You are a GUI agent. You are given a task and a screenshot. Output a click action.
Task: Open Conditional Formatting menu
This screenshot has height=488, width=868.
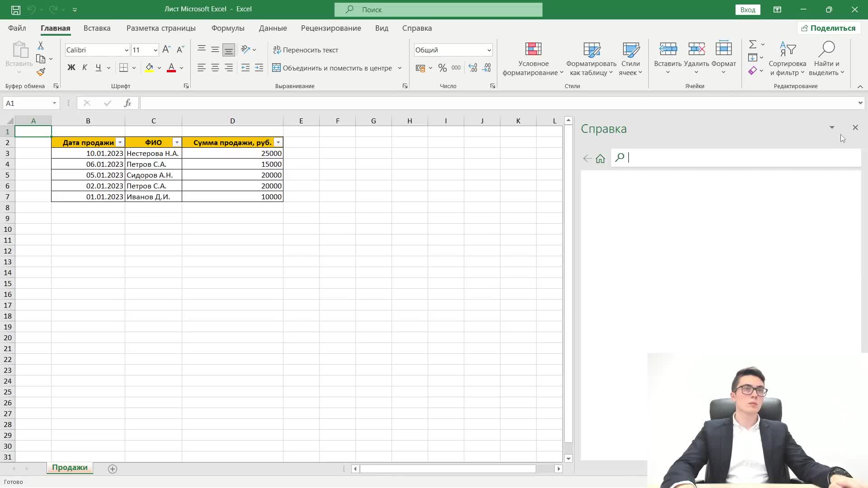[533, 59]
